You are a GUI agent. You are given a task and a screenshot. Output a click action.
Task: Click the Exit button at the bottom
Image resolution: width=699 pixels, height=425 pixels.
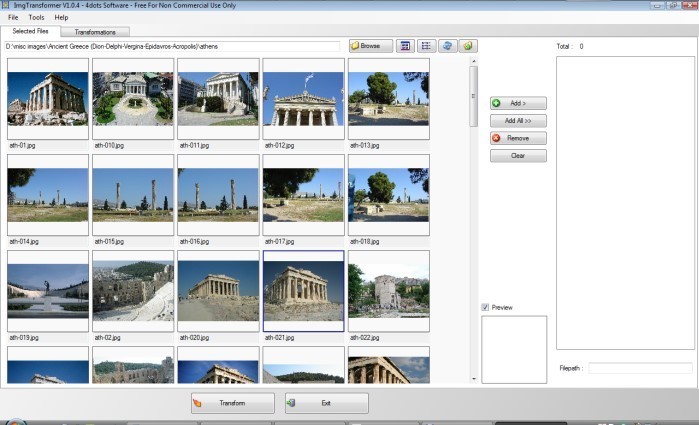click(x=326, y=403)
